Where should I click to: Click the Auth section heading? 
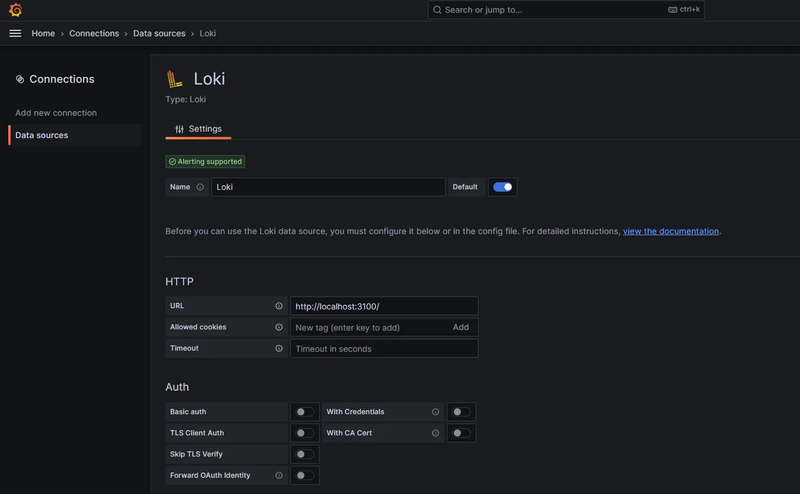tap(177, 387)
